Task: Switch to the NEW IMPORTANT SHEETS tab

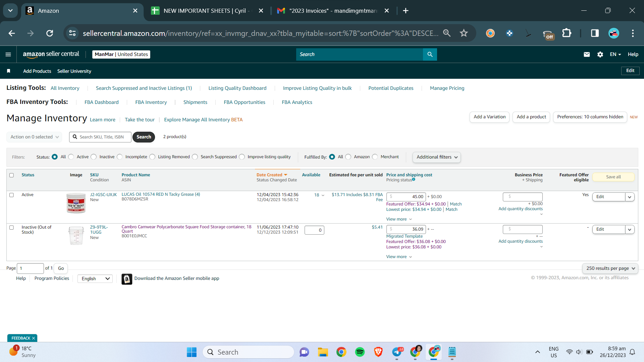Action: click(x=206, y=11)
